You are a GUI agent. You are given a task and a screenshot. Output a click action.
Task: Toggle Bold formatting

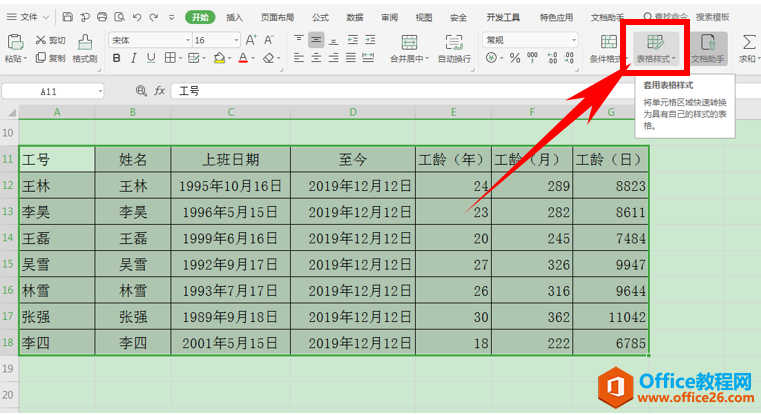pyautogui.click(x=116, y=58)
